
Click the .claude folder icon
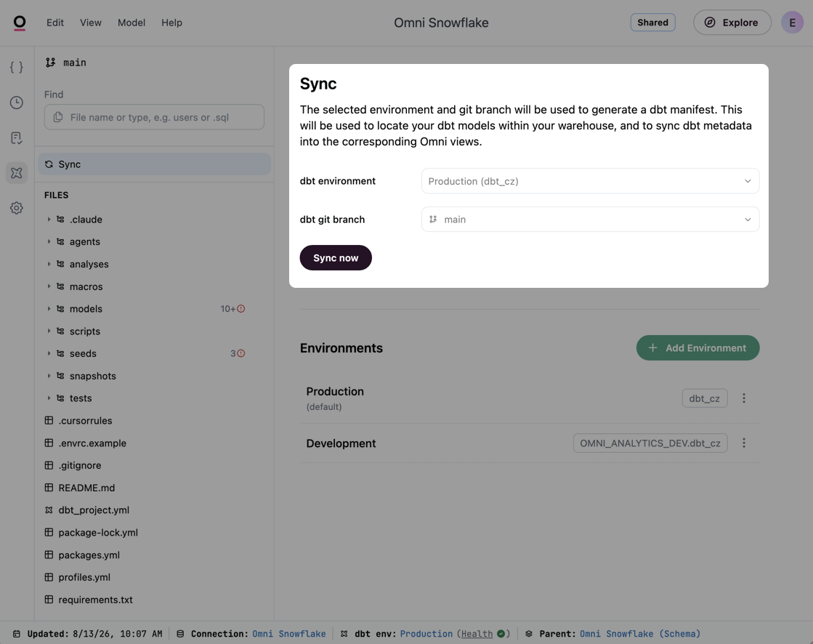[x=60, y=220]
